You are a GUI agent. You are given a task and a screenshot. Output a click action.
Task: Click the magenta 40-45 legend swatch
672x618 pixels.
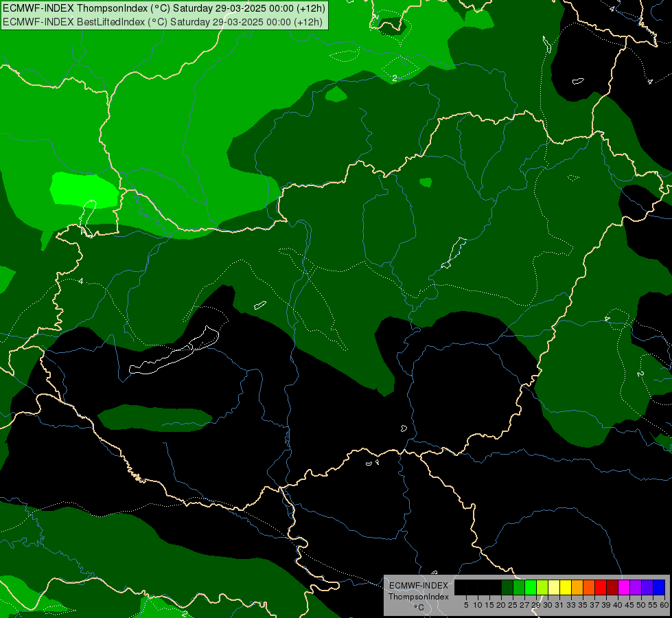coord(623,587)
